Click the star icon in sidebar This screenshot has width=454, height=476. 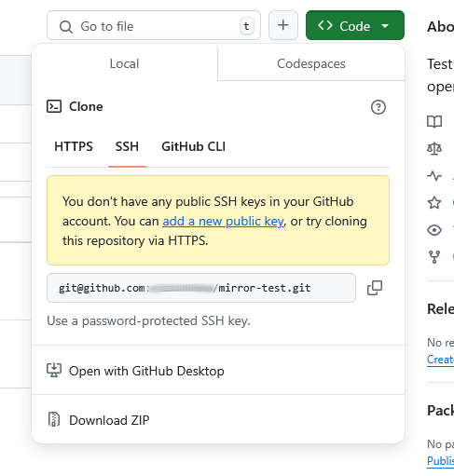pyautogui.click(x=434, y=203)
